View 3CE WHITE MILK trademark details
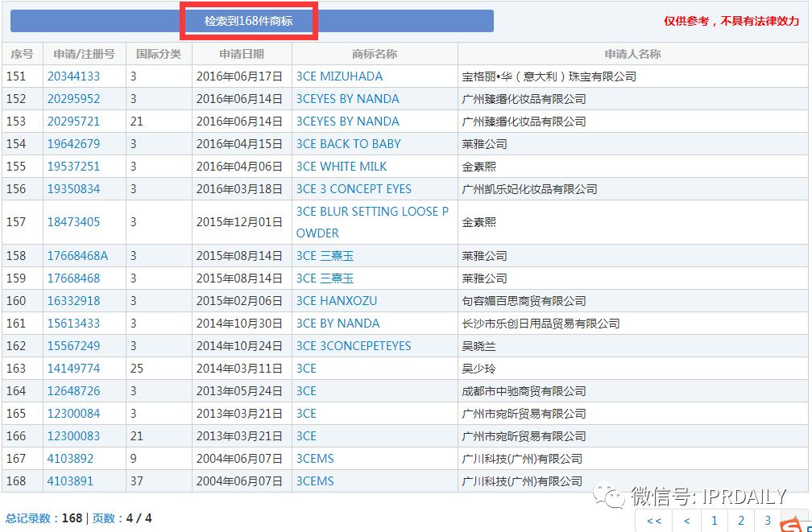 click(343, 166)
